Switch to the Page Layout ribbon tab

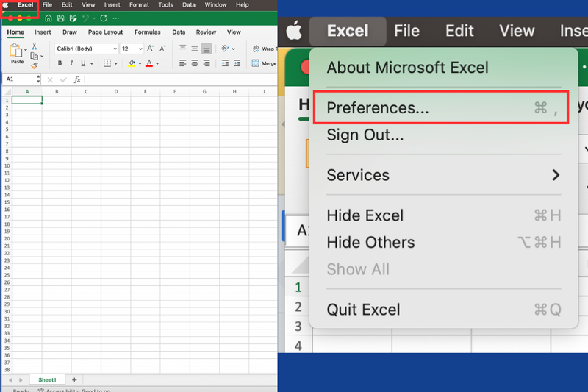(x=105, y=32)
